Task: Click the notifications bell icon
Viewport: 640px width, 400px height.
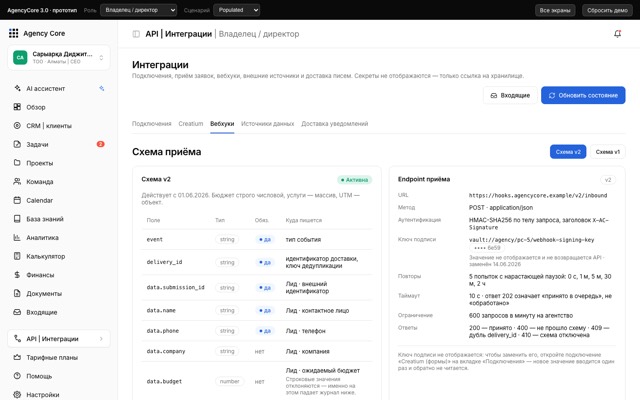Action: tap(618, 34)
